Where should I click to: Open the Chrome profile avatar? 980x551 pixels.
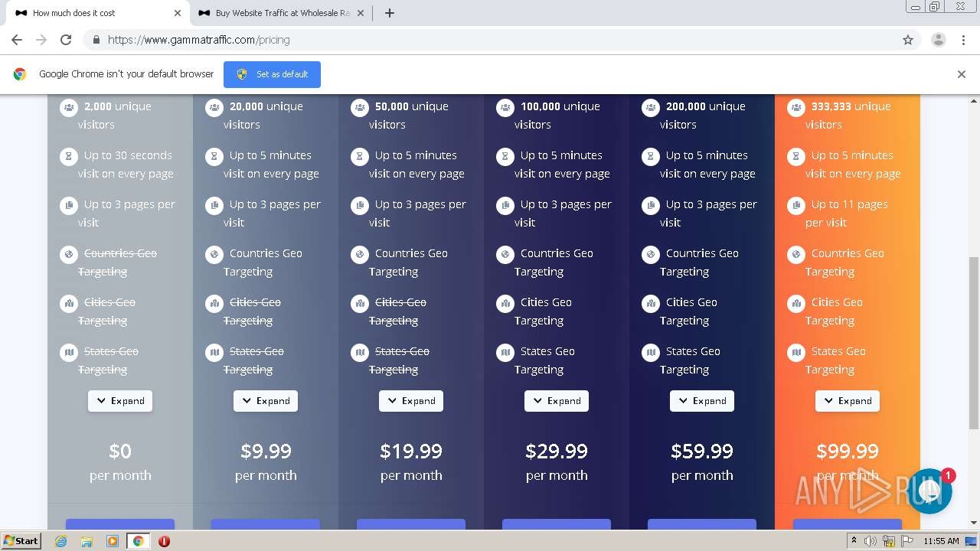[x=938, y=40]
